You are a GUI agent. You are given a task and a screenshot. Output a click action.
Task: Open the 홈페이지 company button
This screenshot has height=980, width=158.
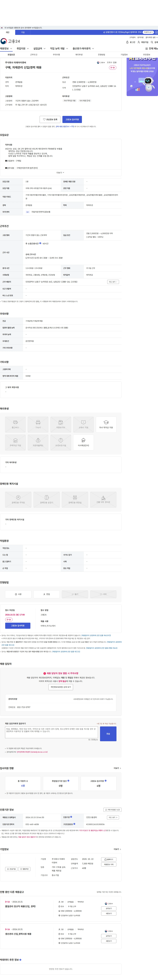tap(109, 859)
